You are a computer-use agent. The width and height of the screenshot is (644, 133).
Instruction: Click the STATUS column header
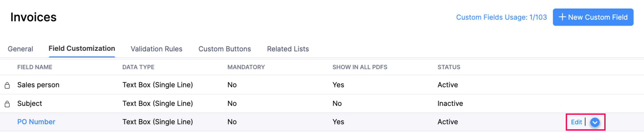point(449,67)
